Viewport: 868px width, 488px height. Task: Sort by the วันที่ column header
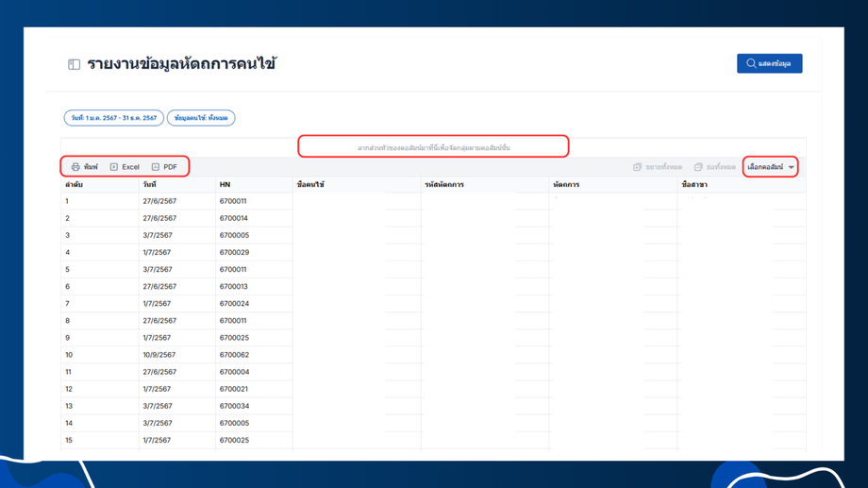pyautogui.click(x=177, y=184)
